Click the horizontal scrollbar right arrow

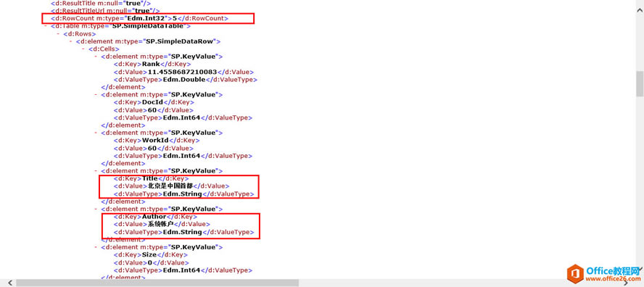coord(626,283)
